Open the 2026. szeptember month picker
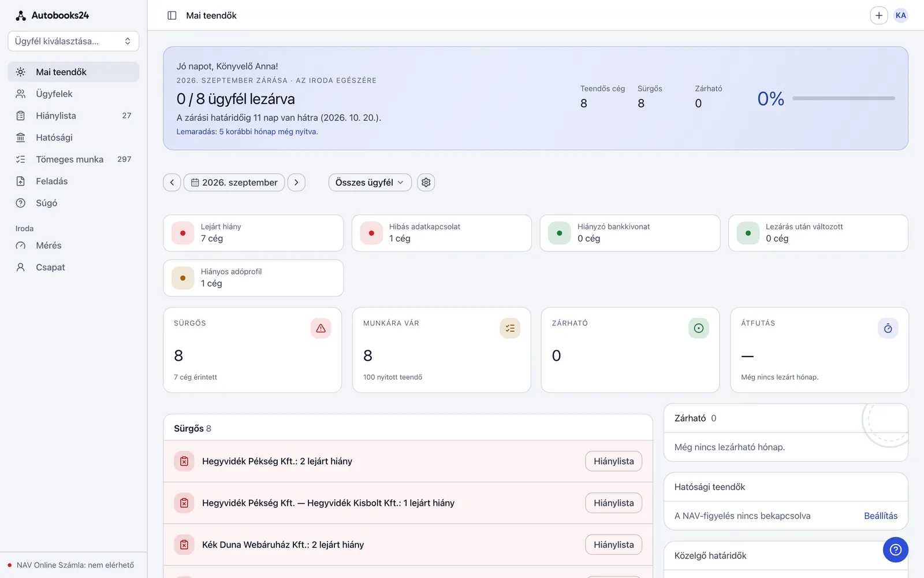 (234, 183)
